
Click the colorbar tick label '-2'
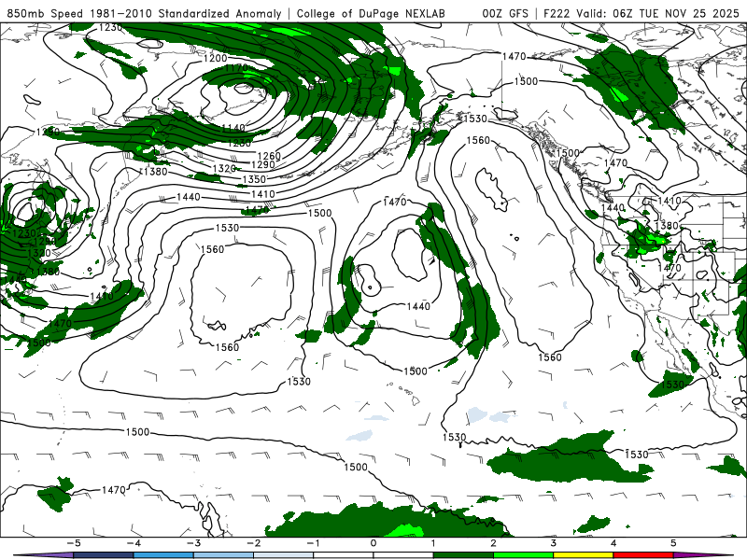[x=253, y=543]
